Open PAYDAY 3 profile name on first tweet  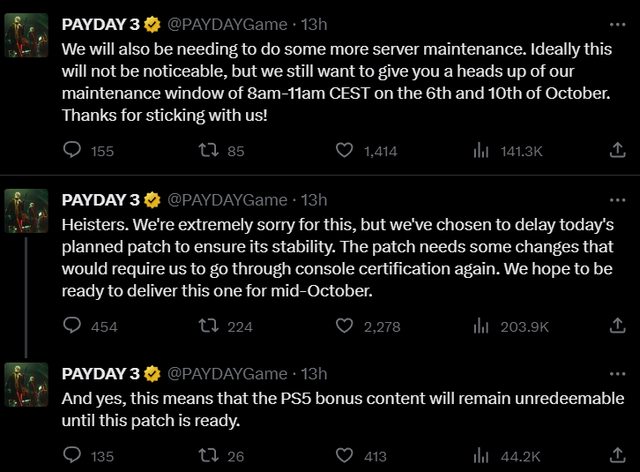tap(101, 21)
